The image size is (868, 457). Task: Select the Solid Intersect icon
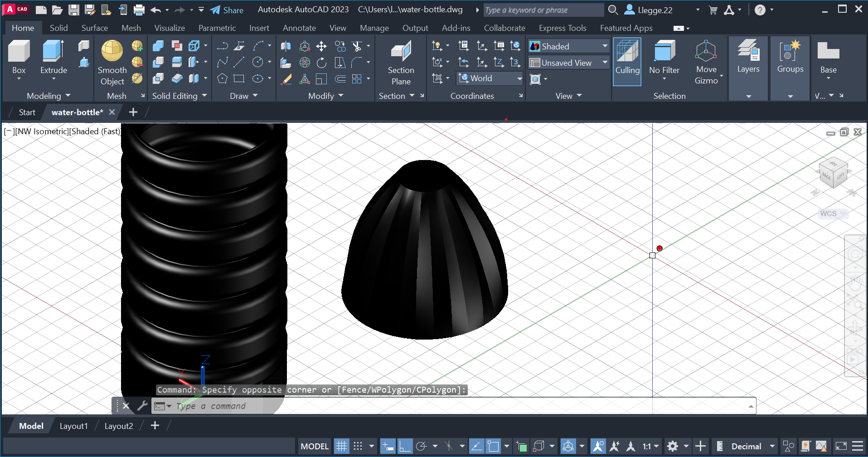click(x=158, y=78)
